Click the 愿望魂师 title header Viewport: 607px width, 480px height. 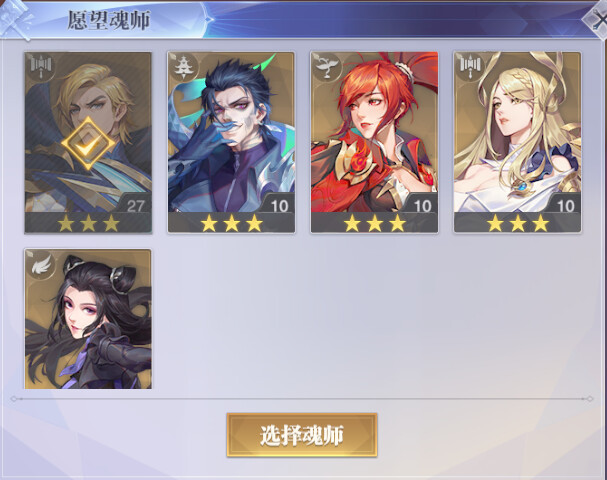(109, 20)
